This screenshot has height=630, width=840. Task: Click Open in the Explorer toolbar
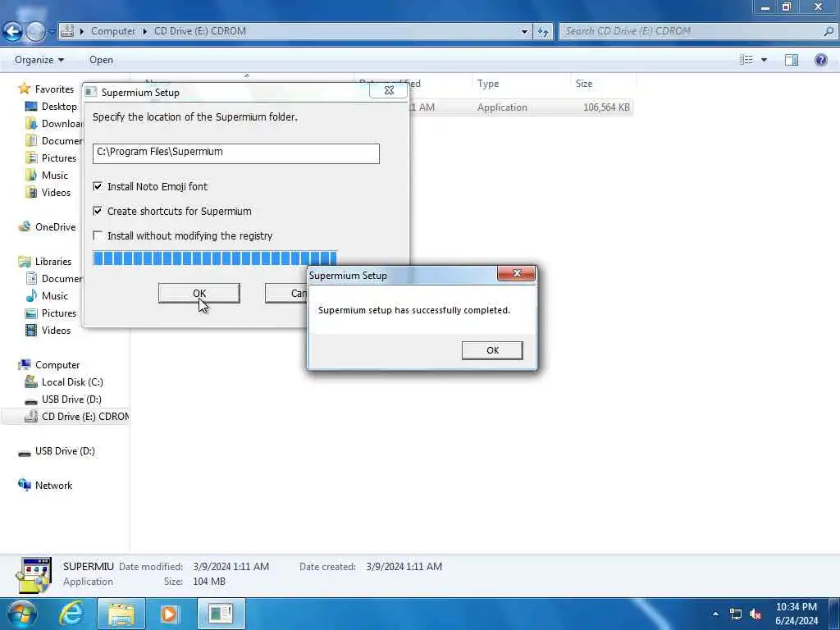point(101,60)
